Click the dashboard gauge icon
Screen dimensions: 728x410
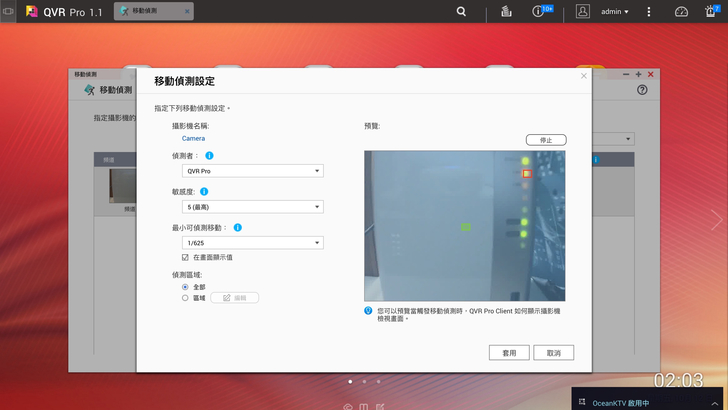pos(681,12)
